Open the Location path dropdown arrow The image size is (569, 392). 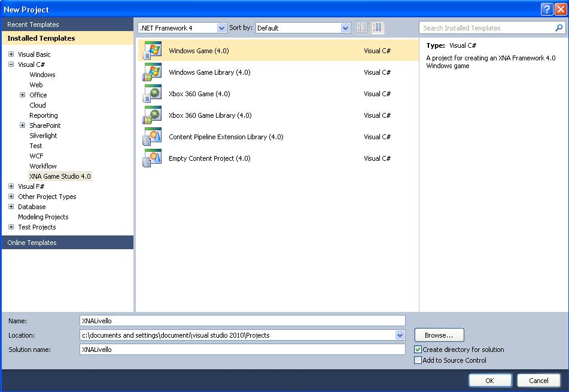click(400, 335)
